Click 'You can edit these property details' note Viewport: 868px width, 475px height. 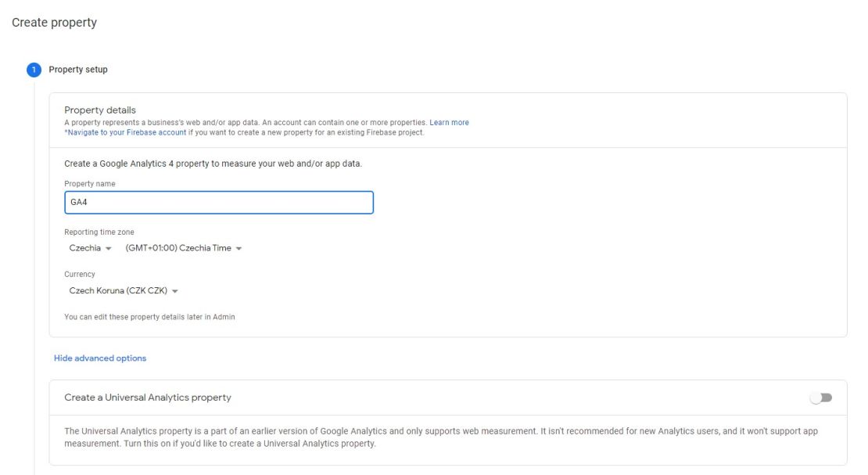(149, 317)
